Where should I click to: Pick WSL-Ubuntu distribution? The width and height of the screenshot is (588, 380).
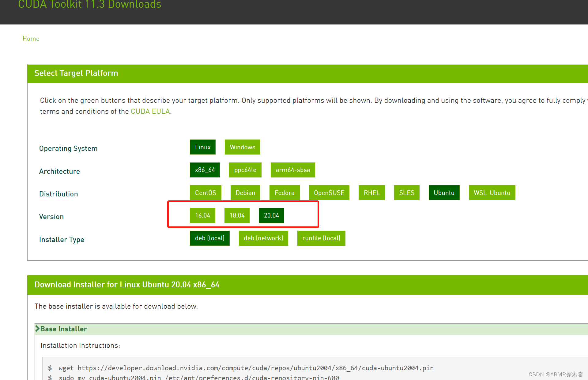tap(492, 193)
